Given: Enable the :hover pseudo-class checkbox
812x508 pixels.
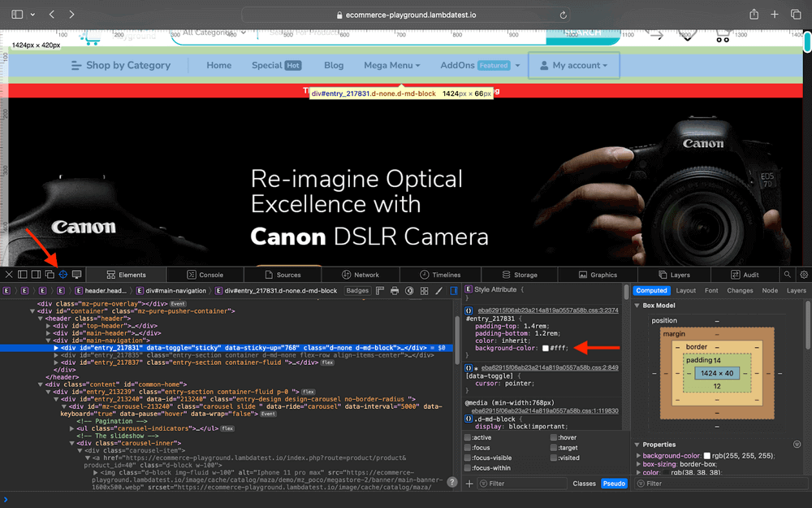Looking at the screenshot, I should 554,437.
